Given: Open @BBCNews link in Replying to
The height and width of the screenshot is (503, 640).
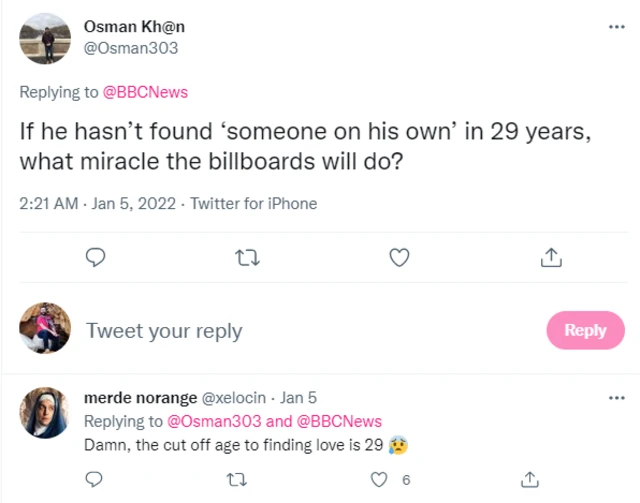Looking at the screenshot, I should pos(146,92).
